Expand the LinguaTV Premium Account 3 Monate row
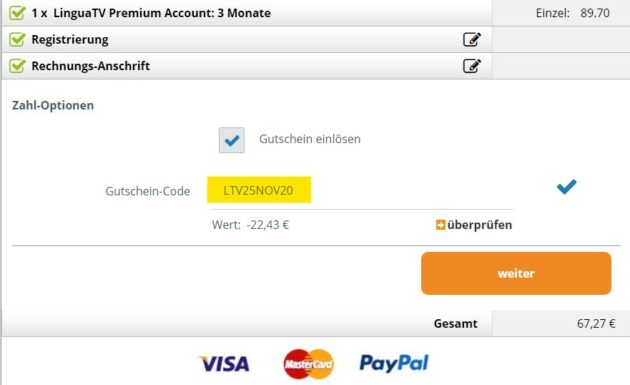Image resolution: width=630 pixels, height=385 pixels. [247, 13]
